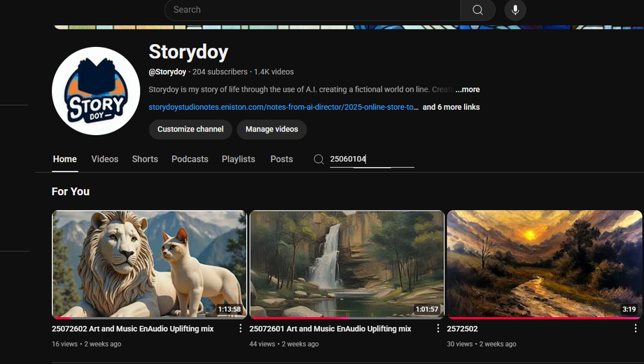Click the search magnifier button in top bar

(x=477, y=10)
